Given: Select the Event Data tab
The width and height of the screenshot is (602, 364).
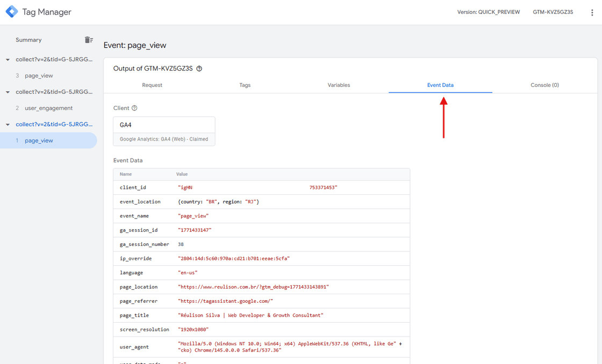Looking at the screenshot, I should (440, 85).
